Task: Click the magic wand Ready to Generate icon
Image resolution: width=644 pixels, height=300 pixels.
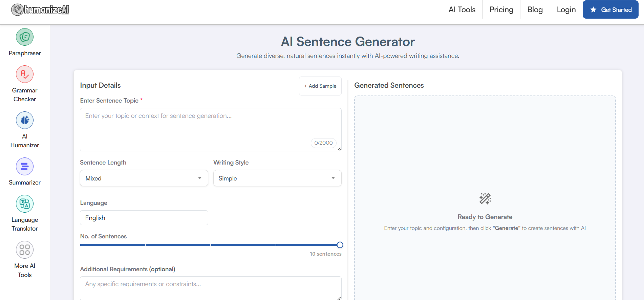Action: point(485,198)
